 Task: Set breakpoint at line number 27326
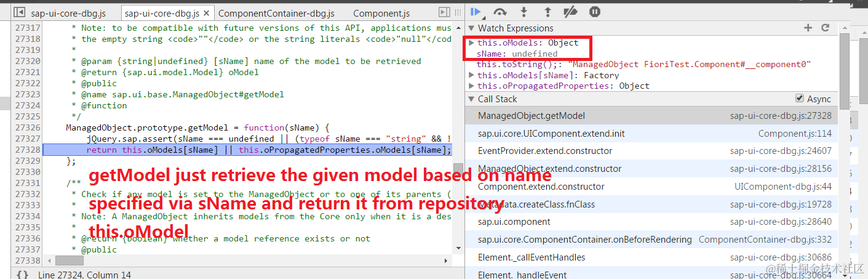(x=28, y=127)
